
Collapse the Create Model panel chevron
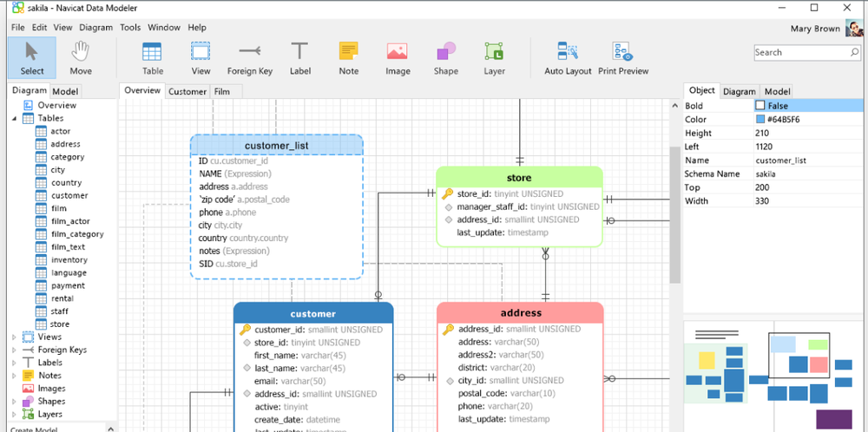point(109,429)
